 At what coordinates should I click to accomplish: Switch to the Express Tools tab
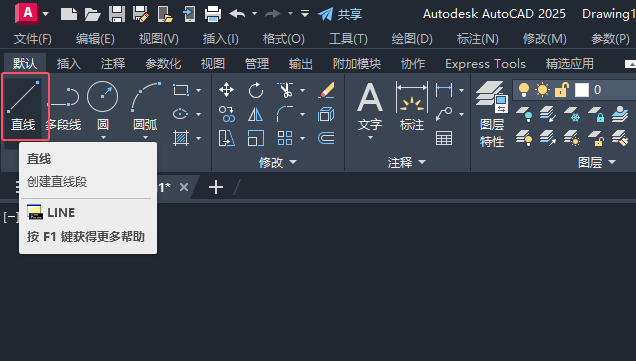click(485, 64)
